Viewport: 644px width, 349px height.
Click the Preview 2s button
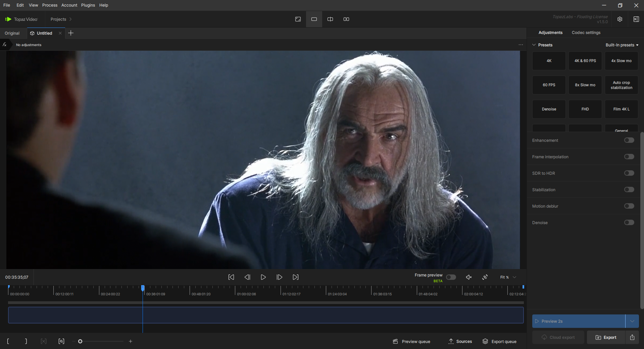click(579, 321)
